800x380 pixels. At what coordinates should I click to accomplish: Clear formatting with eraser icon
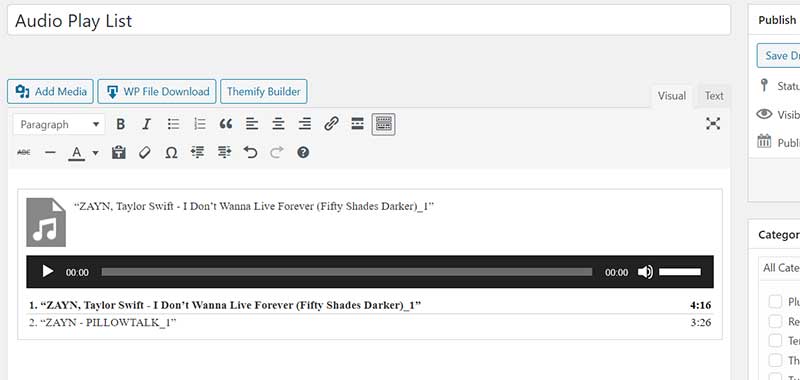[144, 153]
